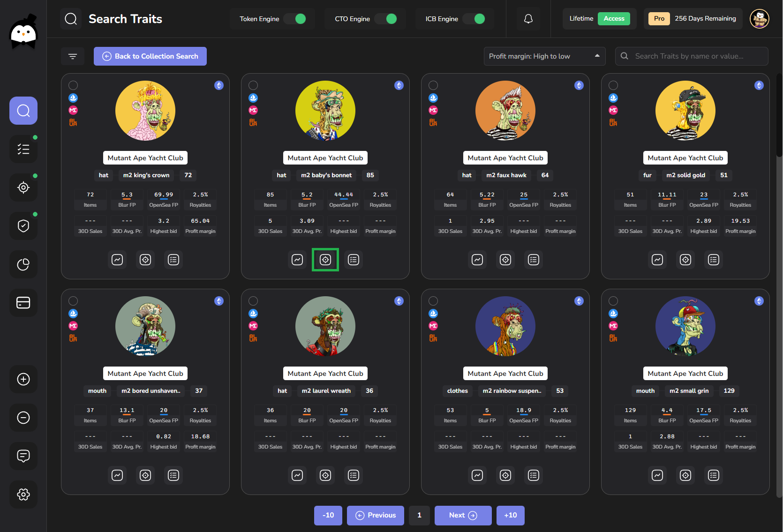Go back to Collection Search
This screenshot has width=783, height=532.
(150, 56)
